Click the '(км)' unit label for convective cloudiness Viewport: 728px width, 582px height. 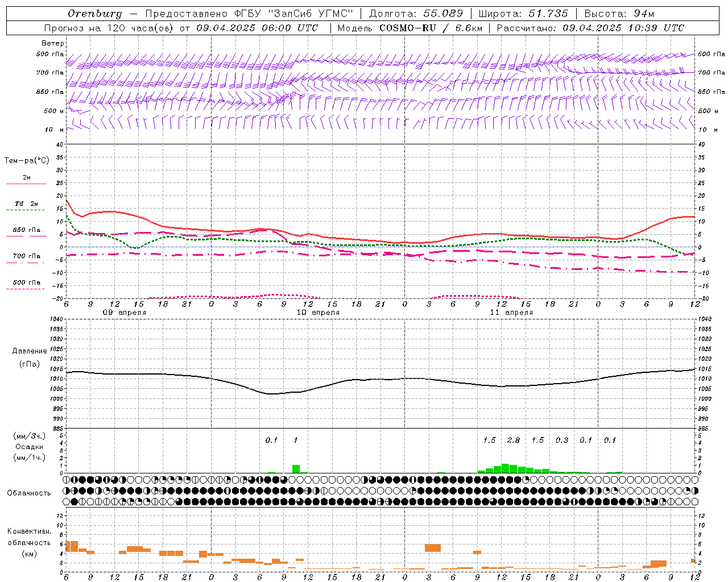pyautogui.click(x=30, y=554)
